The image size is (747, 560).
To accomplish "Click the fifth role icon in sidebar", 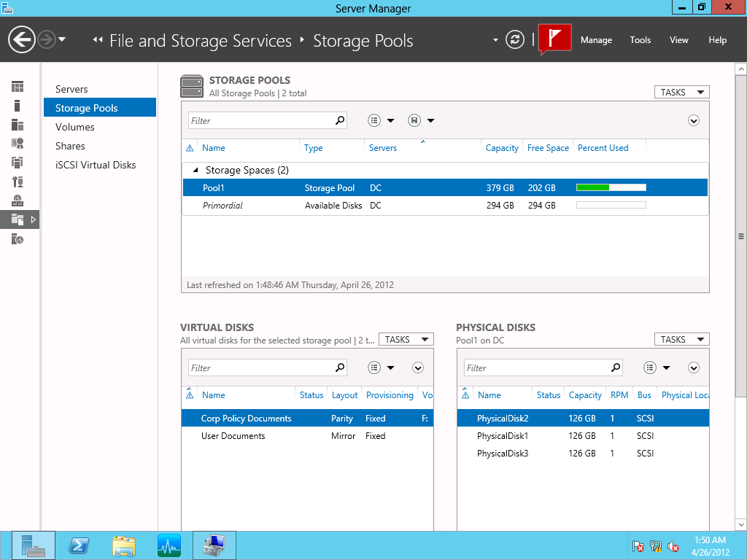I will tap(18, 163).
